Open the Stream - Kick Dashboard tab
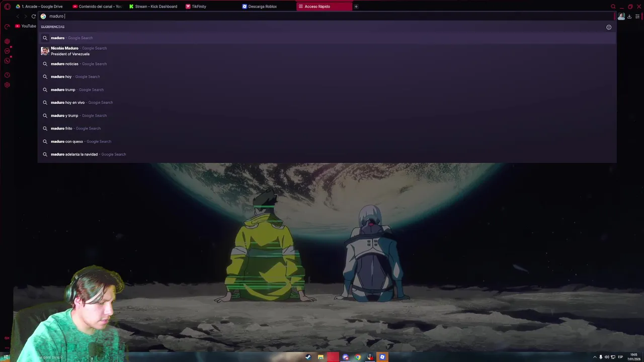The image size is (644, 362). point(153,7)
